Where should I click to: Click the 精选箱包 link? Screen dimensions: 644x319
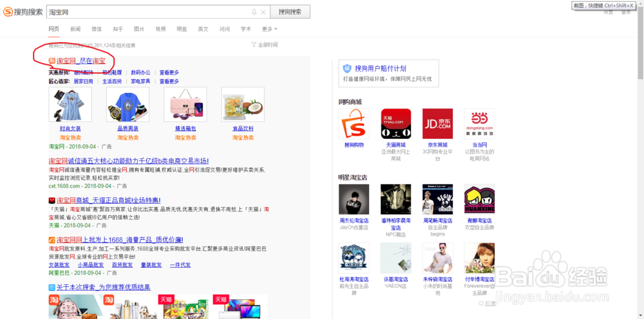pos(185,129)
